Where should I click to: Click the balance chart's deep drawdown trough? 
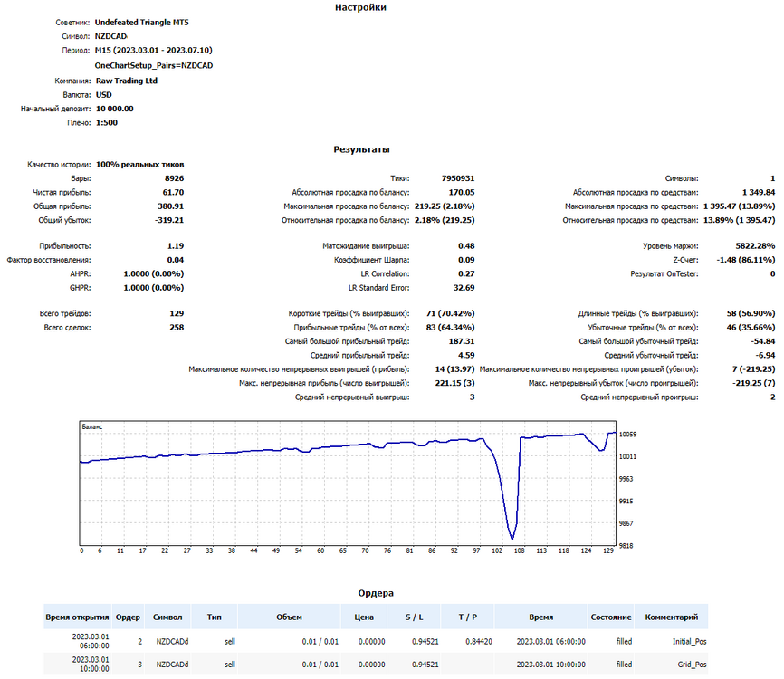click(x=512, y=538)
